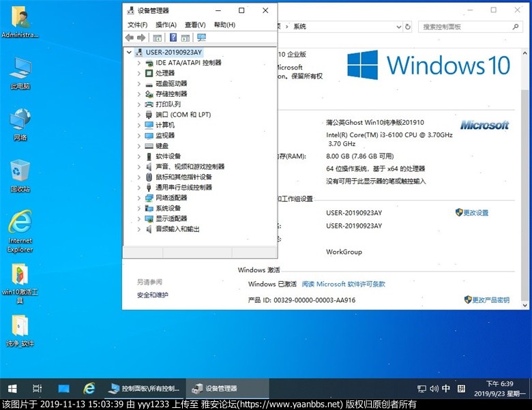The width and height of the screenshot is (532, 410).
Task: Select the 存储控制器 storage controller icon
Action: point(149,94)
